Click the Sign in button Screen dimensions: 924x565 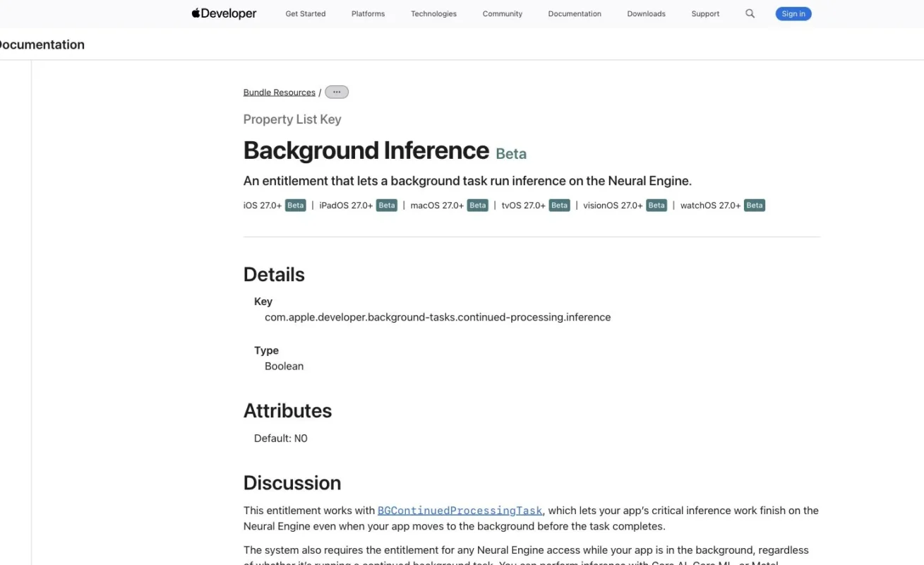(x=793, y=13)
